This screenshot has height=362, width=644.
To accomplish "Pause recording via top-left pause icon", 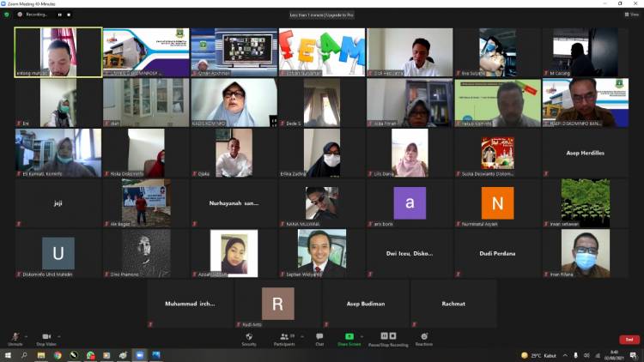I will coord(60,15).
